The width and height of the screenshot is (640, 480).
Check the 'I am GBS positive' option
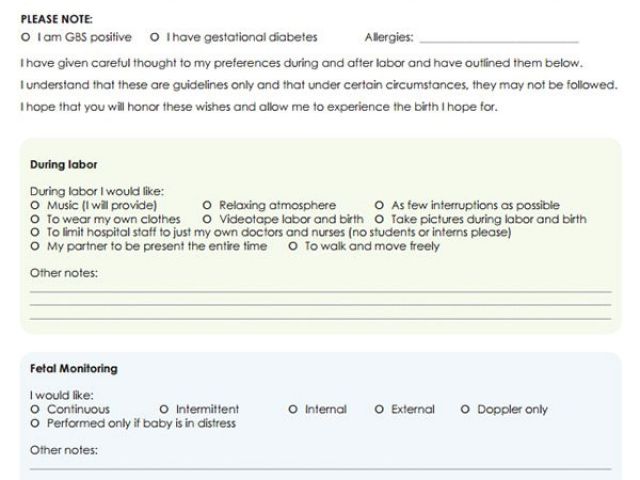24,38
